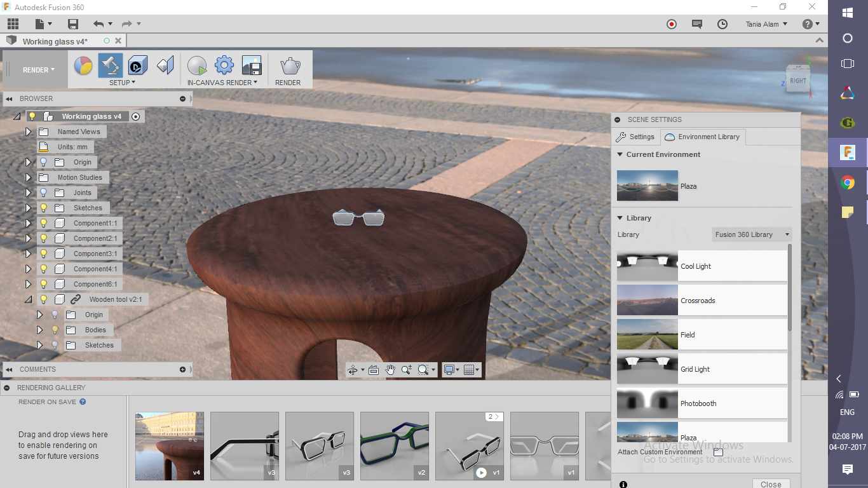Click the Undo arrow
Viewport: 868px width, 488px height.
(x=98, y=24)
